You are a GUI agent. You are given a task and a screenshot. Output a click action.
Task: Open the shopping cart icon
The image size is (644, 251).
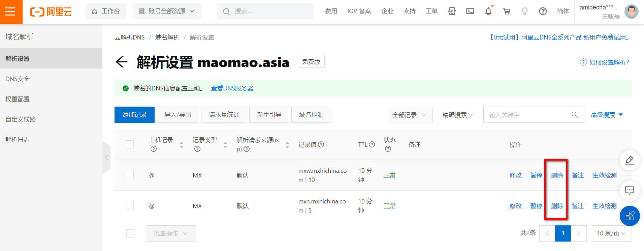[x=506, y=11]
